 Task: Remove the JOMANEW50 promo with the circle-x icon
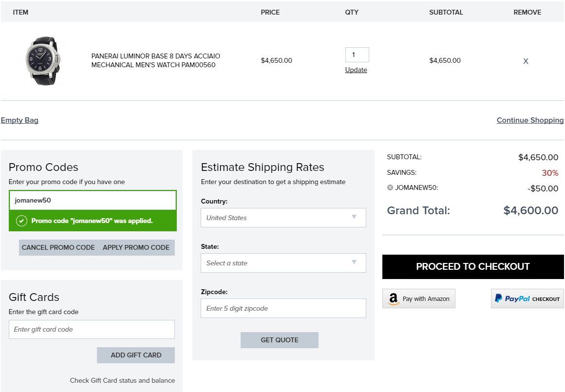[x=390, y=187]
